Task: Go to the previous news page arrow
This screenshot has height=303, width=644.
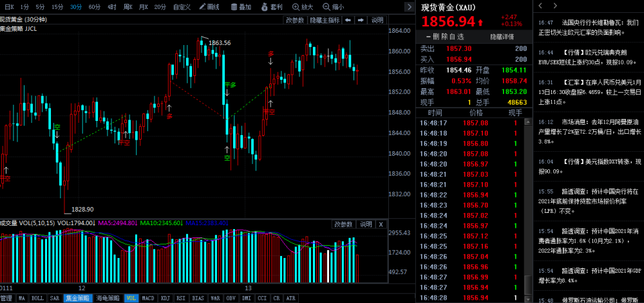Action: pos(540,6)
